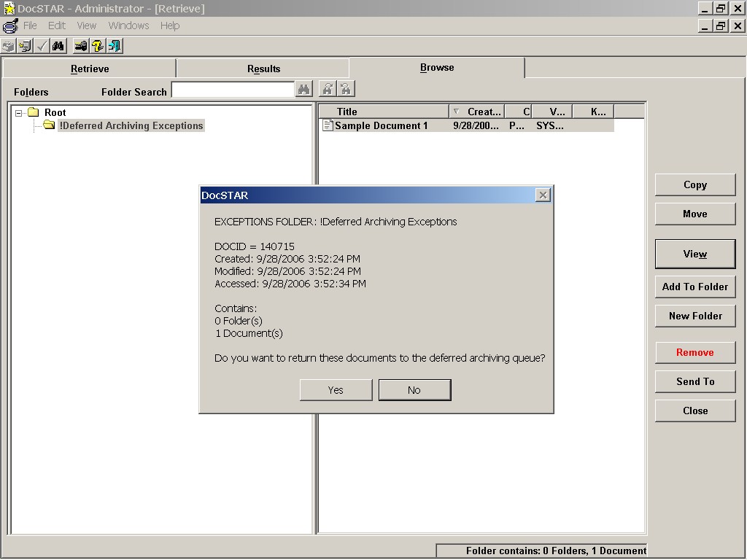Click the open folder icon for Deferred Archiving Exceptions
This screenshot has width=747, height=560.
click(x=49, y=125)
